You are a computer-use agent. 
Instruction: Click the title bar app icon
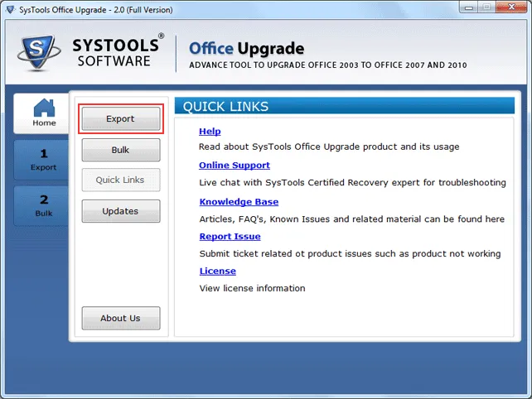[x=11, y=9]
